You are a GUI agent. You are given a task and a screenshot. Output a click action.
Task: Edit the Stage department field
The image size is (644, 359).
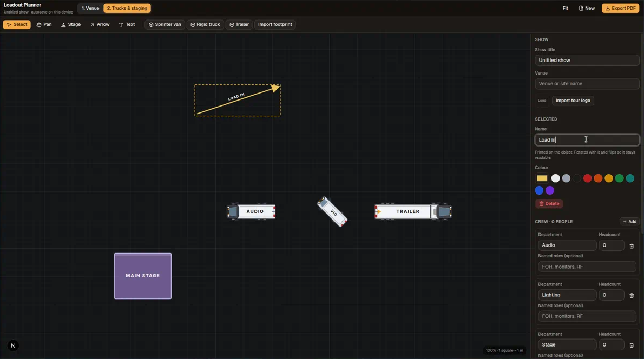[x=567, y=344]
